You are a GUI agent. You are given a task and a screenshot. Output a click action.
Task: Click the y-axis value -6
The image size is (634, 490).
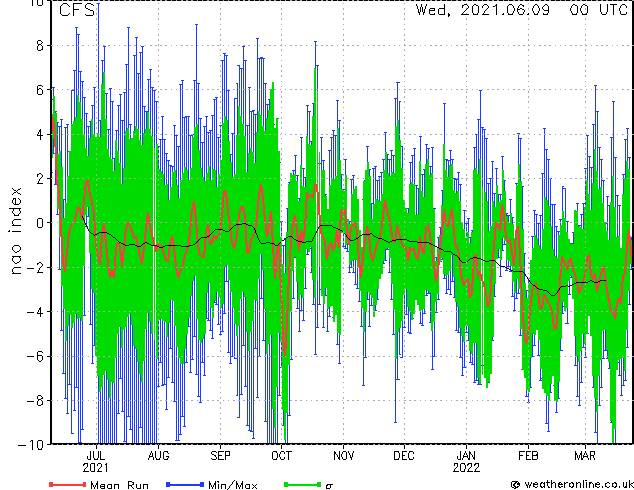[x=35, y=356]
